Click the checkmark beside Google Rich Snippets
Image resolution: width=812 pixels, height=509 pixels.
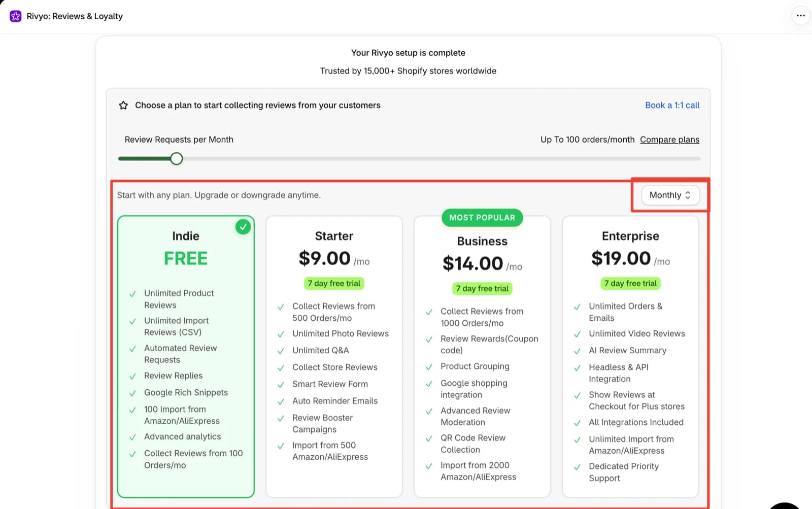click(132, 393)
